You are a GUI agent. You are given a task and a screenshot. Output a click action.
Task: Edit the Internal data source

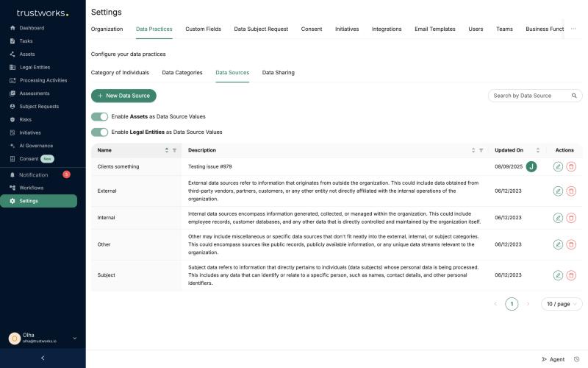pos(558,218)
